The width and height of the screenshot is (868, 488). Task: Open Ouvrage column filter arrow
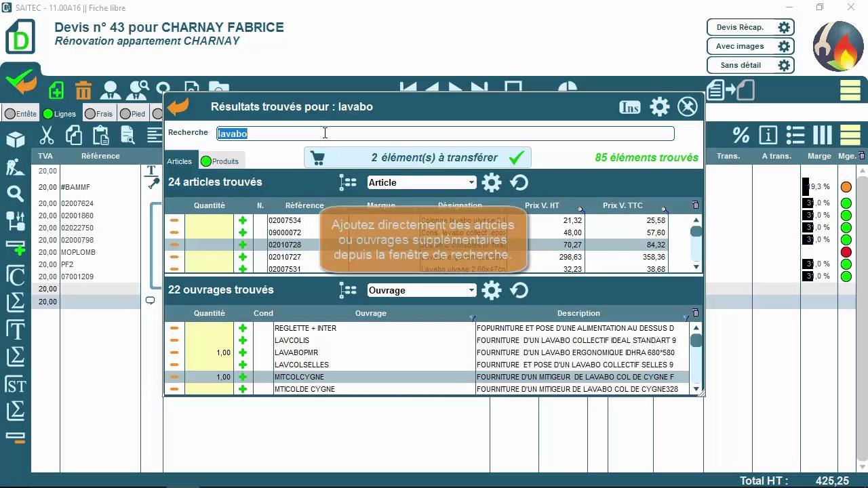point(472,318)
